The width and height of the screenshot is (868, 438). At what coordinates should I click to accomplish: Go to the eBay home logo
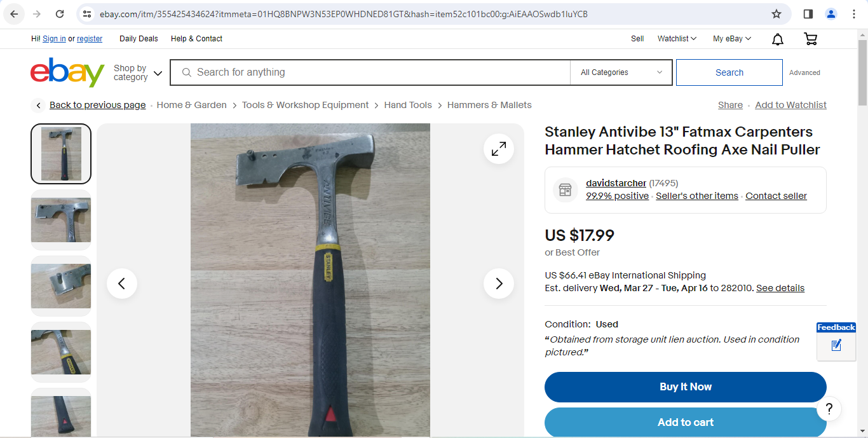(67, 72)
